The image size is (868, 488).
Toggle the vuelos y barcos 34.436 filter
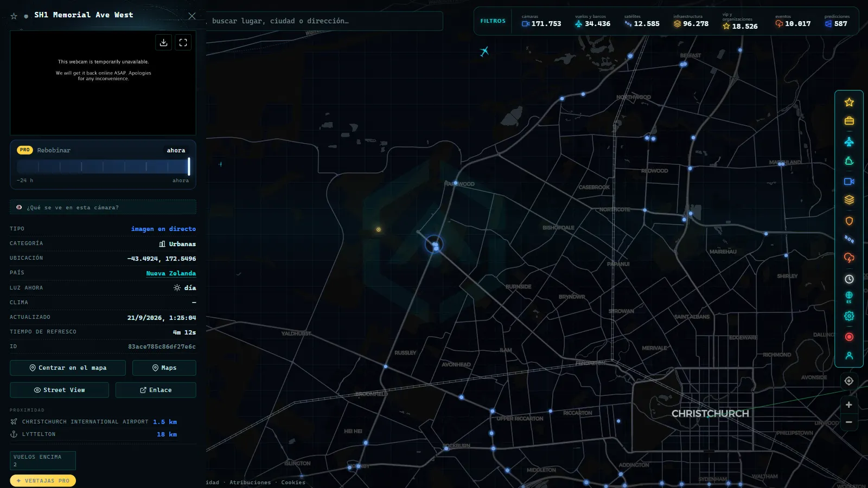[592, 21]
